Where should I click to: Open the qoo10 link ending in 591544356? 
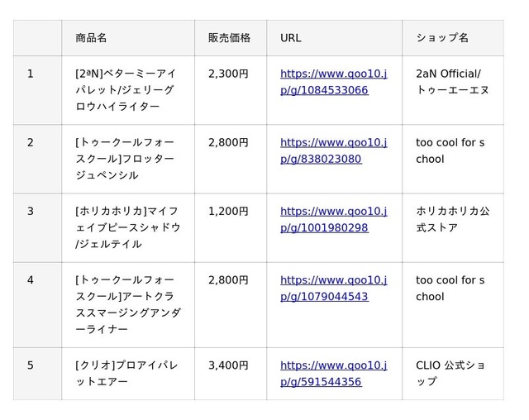coord(333,373)
